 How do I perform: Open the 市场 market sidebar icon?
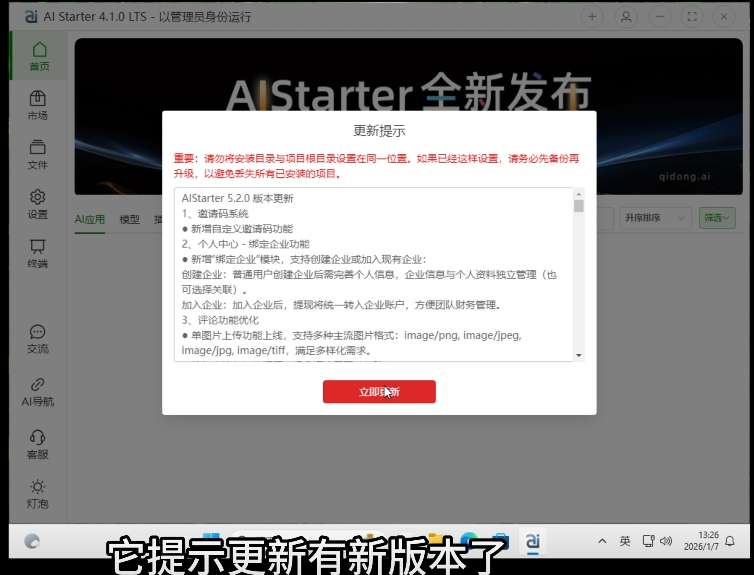pos(38,105)
